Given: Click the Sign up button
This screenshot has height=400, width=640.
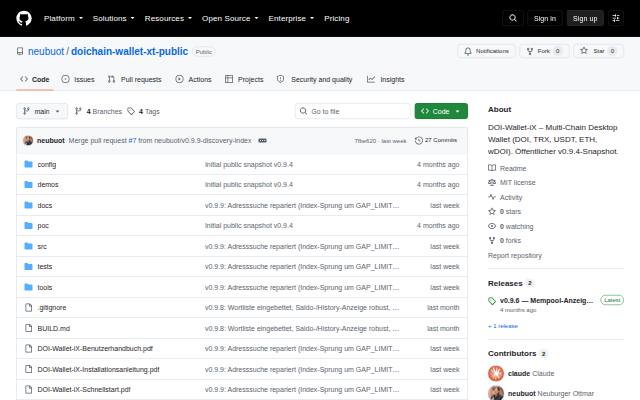Looking at the screenshot, I should 585,18.
